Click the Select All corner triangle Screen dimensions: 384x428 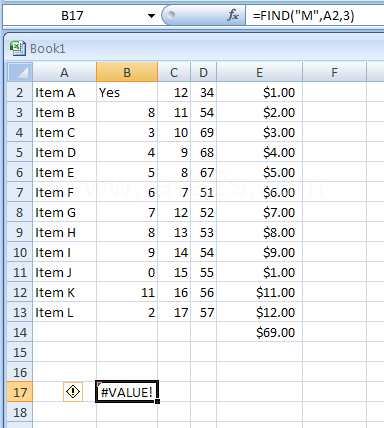pyautogui.click(x=20, y=72)
